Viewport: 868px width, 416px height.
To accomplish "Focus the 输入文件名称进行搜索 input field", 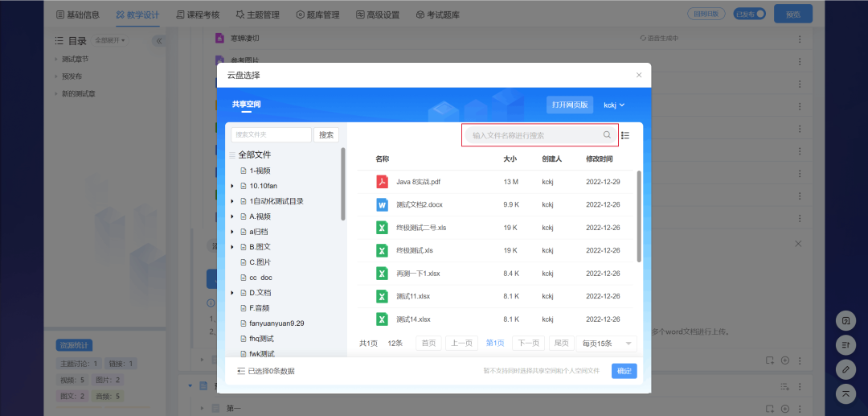I will 540,134.
